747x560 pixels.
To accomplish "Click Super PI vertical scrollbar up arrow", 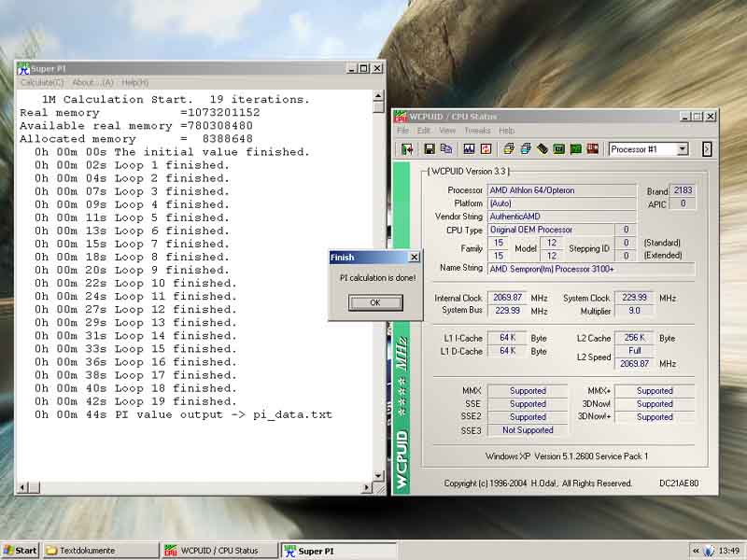I will tap(378, 96).
